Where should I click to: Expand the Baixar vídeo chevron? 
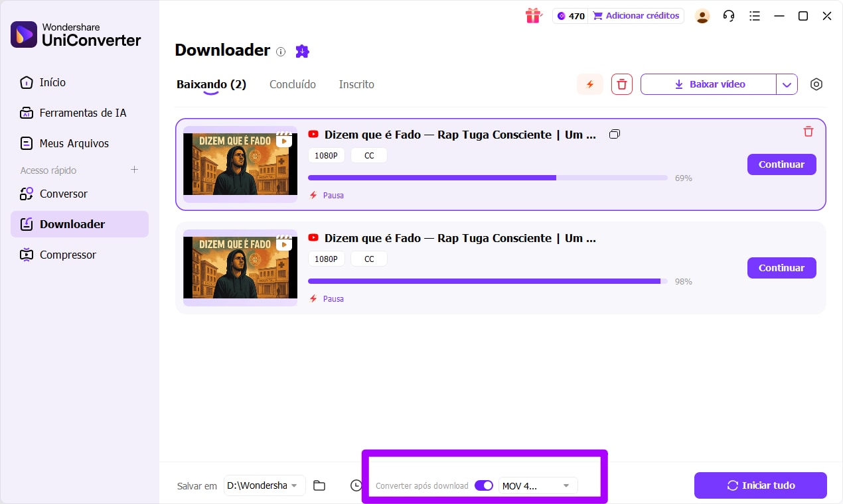pos(787,84)
